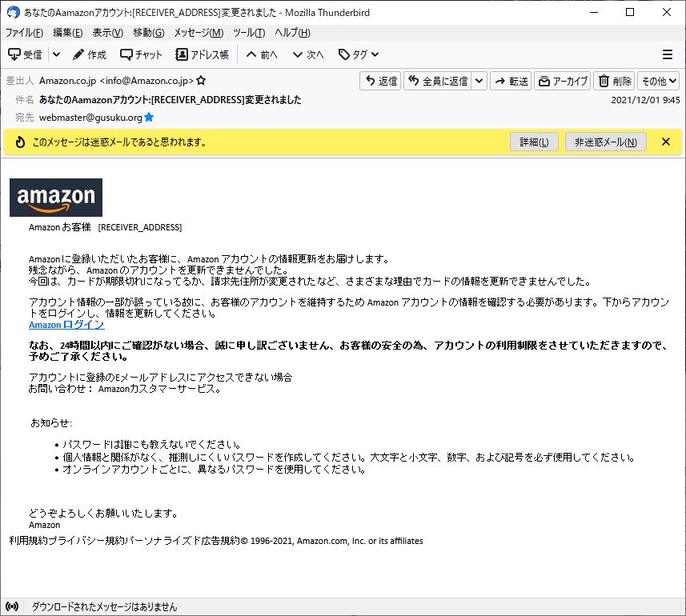Click 全員に返信 to reply all

438,81
